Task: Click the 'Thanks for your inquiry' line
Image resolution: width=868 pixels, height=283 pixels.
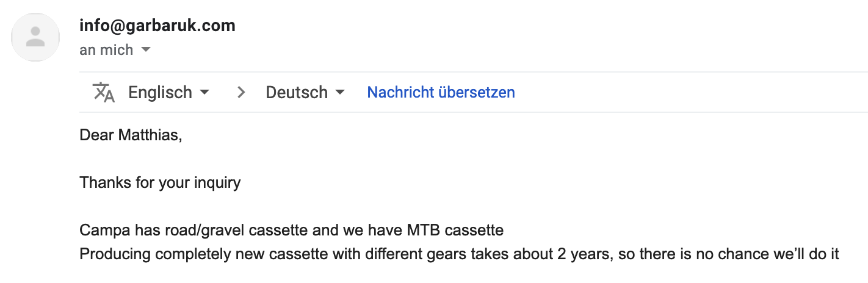Action: pyautogui.click(x=160, y=182)
